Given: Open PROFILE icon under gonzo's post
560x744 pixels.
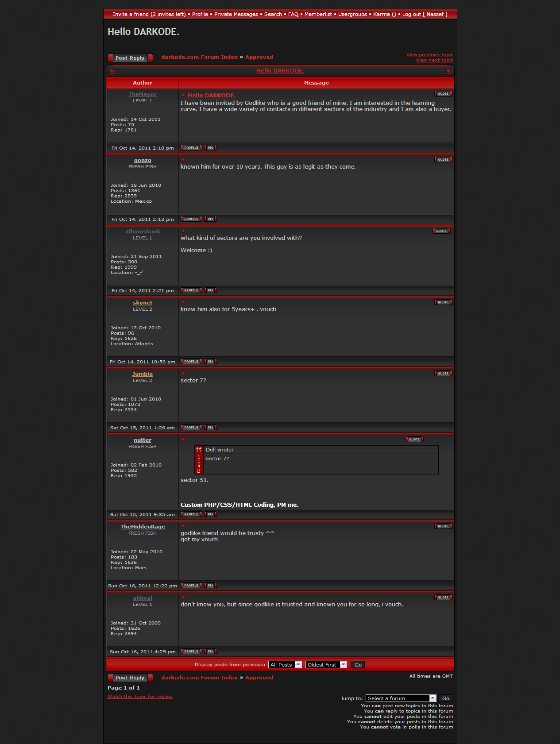Looking at the screenshot, I should [x=191, y=219].
